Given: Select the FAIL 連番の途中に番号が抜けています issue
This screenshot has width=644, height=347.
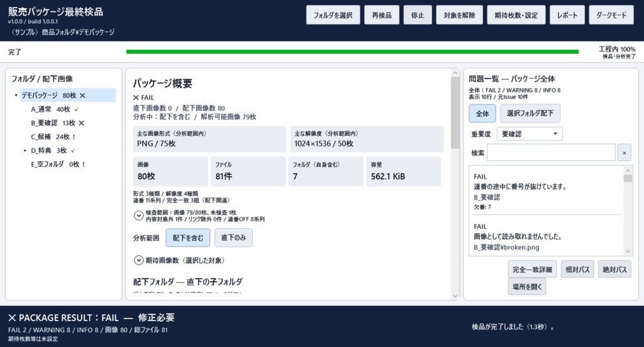Looking at the screenshot, I should click(x=547, y=191).
